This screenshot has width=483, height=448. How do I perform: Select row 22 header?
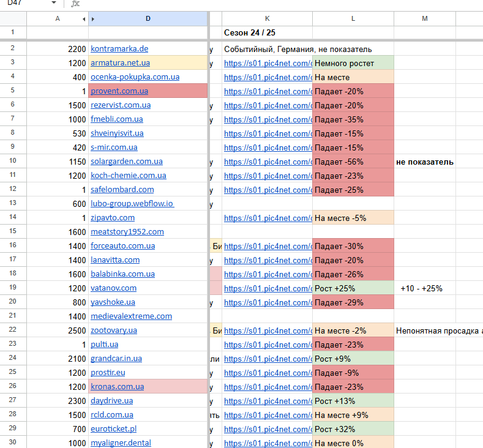[13, 329]
